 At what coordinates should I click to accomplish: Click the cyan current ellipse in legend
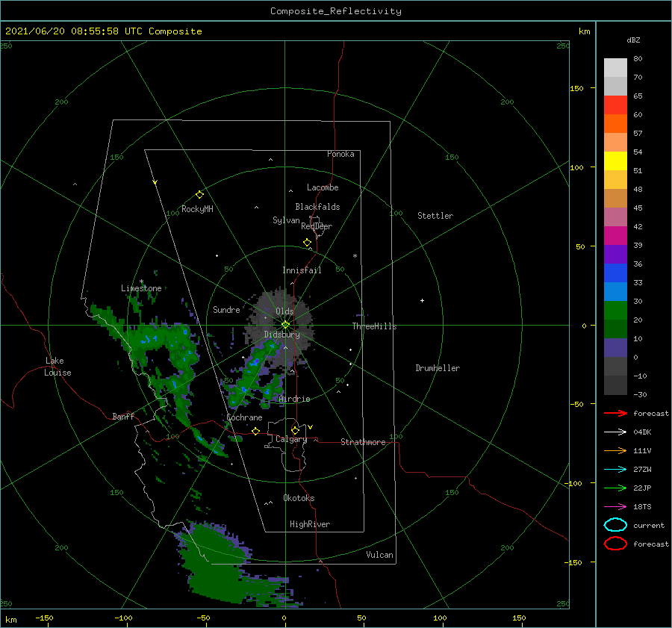pyautogui.click(x=615, y=525)
